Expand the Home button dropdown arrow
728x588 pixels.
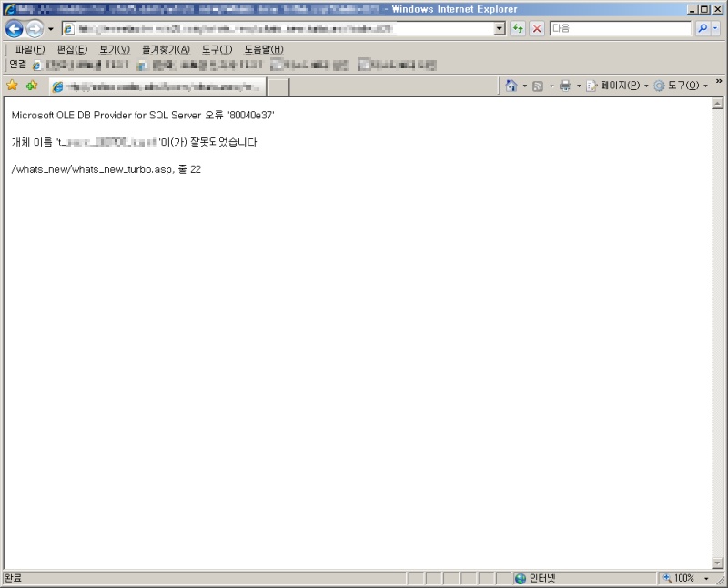pyautogui.click(x=525, y=86)
